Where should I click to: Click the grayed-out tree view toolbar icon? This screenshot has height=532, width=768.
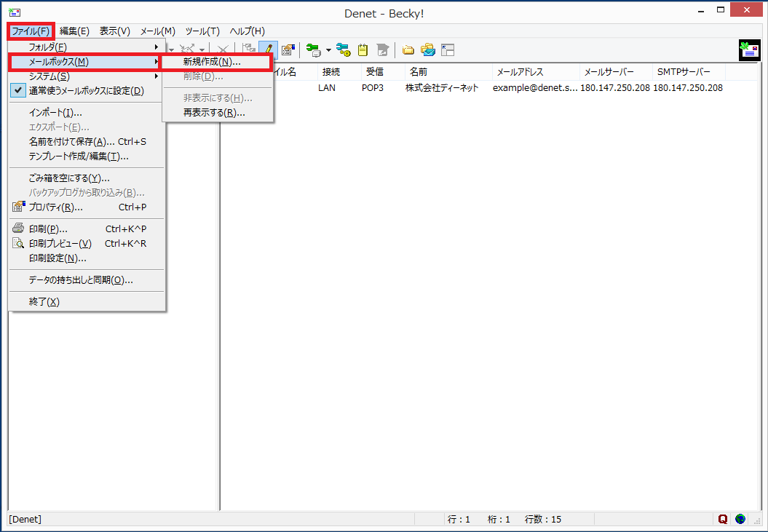coord(249,49)
